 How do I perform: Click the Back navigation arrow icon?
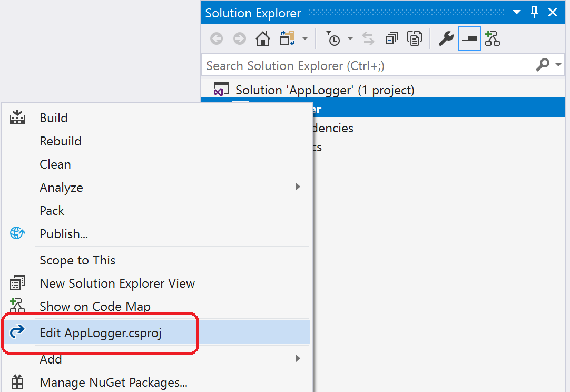pos(217,38)
